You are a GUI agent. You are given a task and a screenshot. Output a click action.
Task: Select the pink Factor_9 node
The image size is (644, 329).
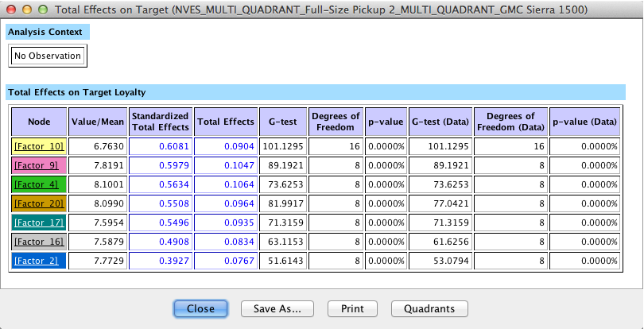click(x=39, y=165)
